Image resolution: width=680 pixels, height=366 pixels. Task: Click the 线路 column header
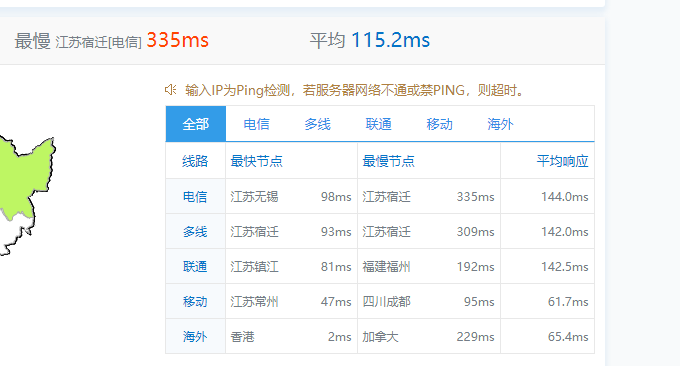click(x=195, y=161)
